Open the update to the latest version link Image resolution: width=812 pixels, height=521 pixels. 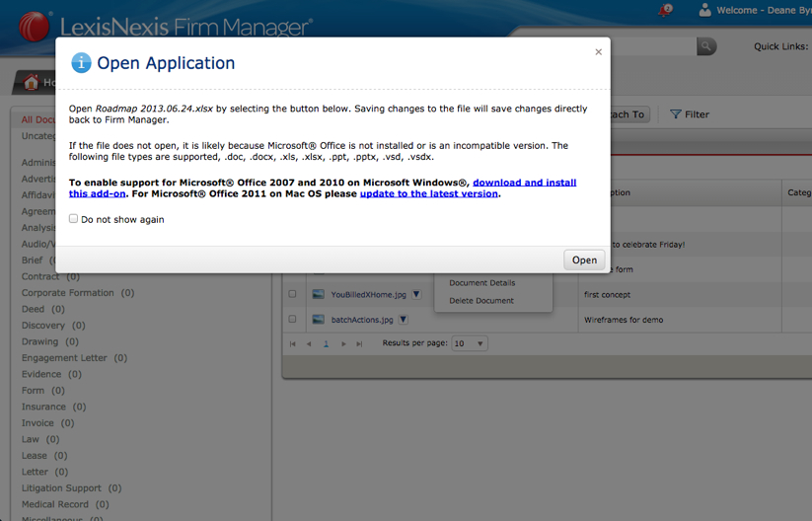point(429,193)
